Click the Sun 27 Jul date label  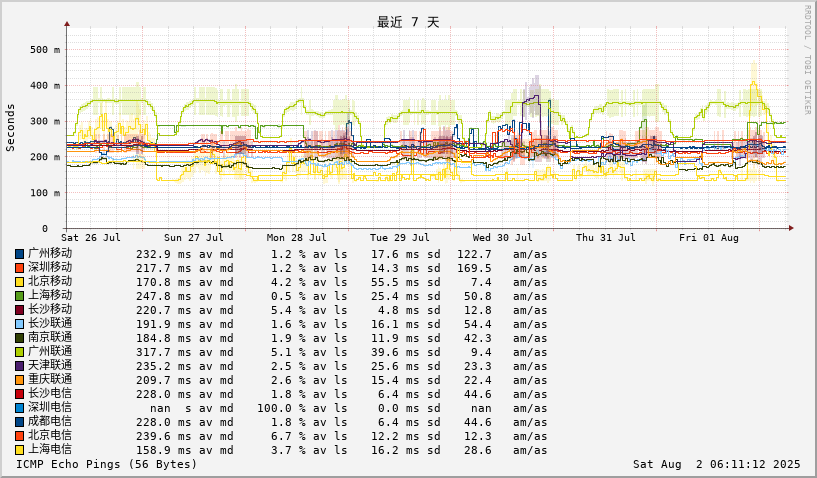194,238
